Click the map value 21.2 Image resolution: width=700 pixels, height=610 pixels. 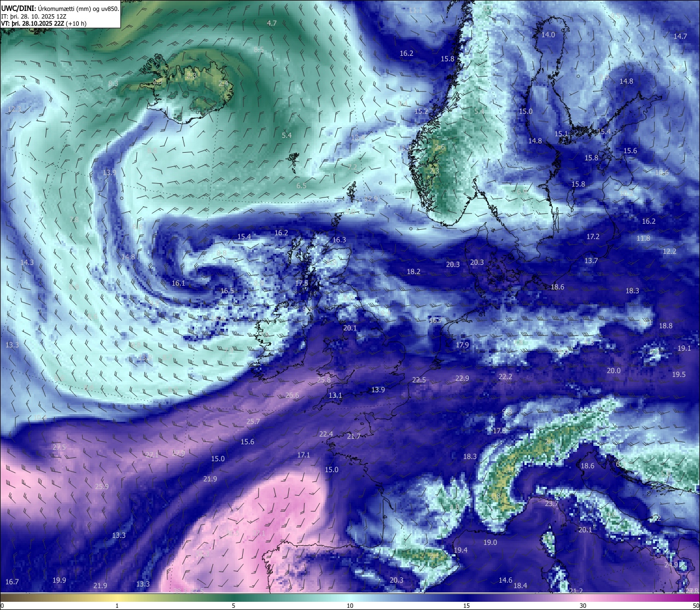pos(576,591)
